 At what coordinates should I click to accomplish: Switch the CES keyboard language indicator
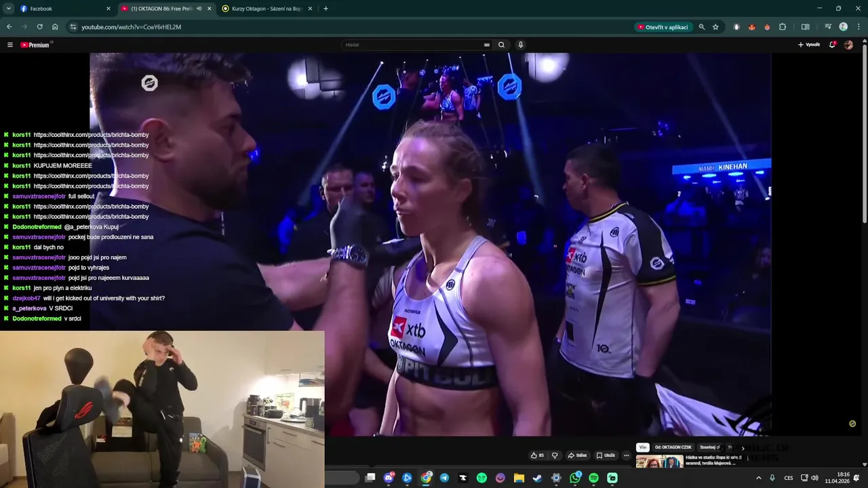coord(789,478)
